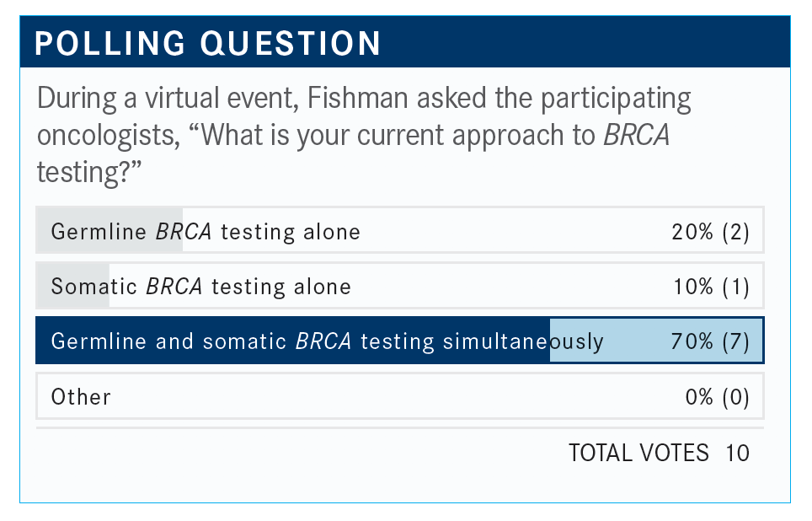This screenshot has width=812, height=521.
Task: Click the '0% (0)' result value
Action: (x=717, y=396)
